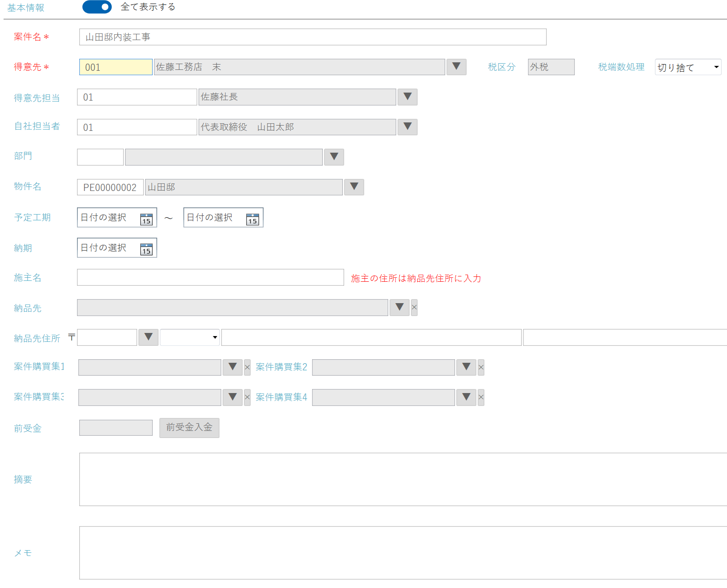Expand the 案件購買集4 dropdown arrow
The width and height of the screenshot is (727, 588).
coord(466,397)
